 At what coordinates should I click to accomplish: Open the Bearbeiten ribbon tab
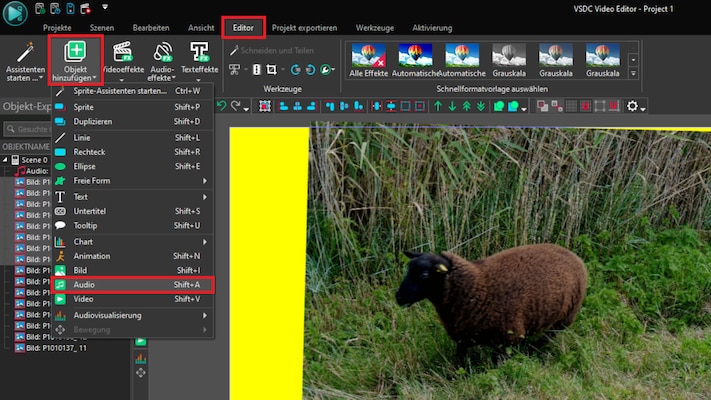point(152,28)
